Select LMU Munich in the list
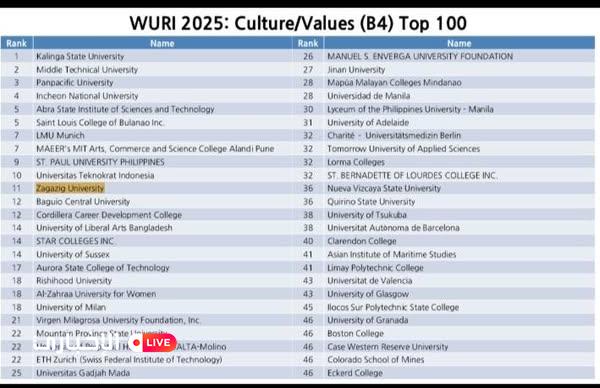 pos(60,135)
